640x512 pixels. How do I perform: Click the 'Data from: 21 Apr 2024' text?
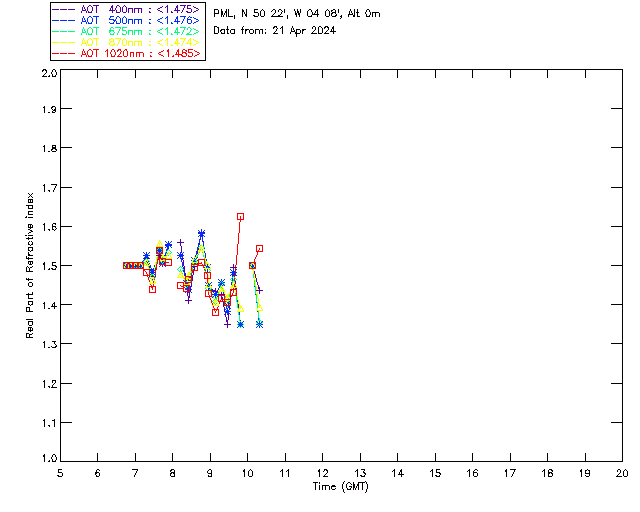click(x=275, y=31)
